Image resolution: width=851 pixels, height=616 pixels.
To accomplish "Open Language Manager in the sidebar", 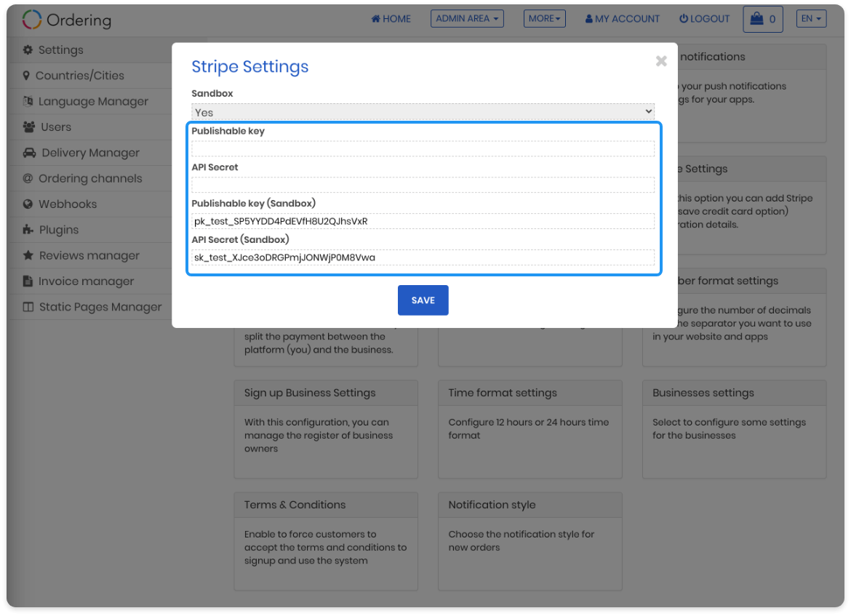I will 91,101.
